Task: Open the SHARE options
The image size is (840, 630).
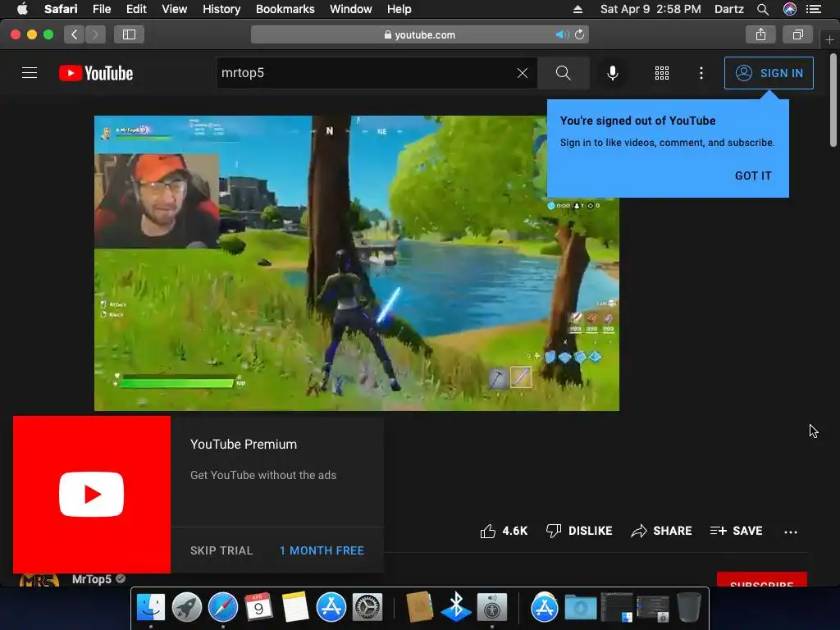Action: point(661,531)
